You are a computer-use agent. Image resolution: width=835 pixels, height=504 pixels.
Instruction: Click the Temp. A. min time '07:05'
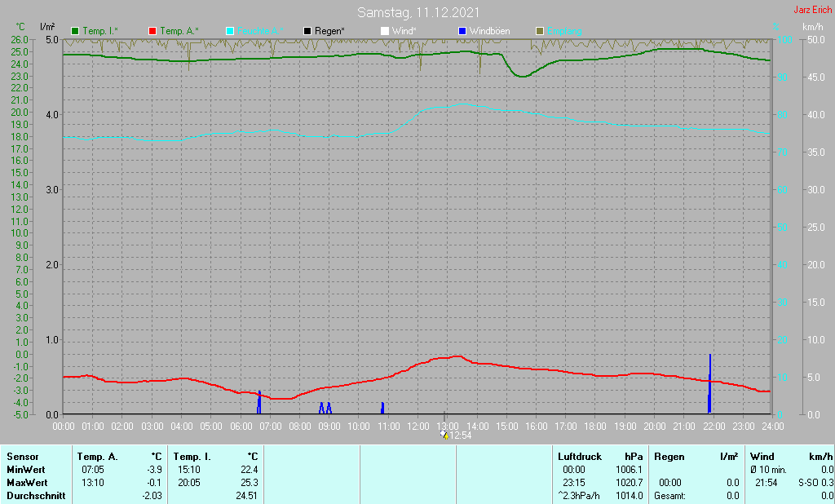point(93,470)
